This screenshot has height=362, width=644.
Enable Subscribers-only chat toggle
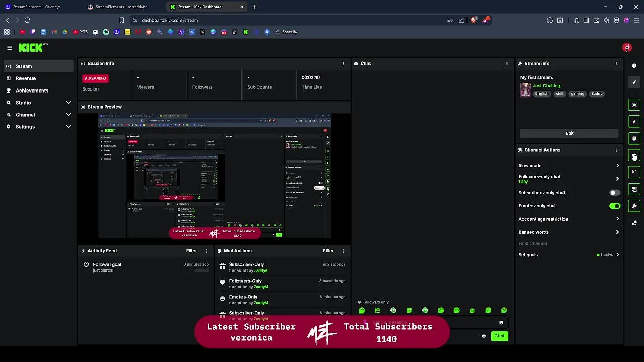coord(614,193)
